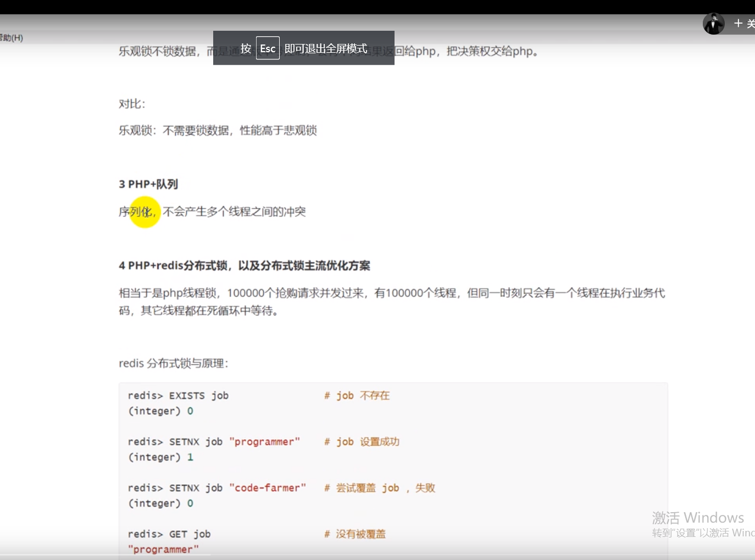Click the comment '# 没有被覆盖'
The width and height of the screenshot is (755, 560).
click(355, 534)
